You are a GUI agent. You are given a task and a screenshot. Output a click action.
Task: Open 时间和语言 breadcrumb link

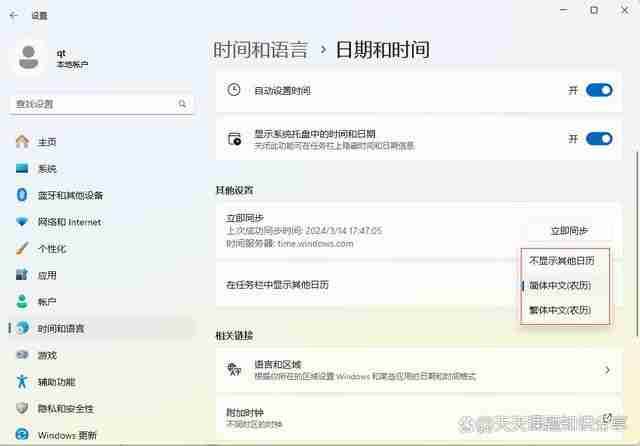coord(260,49)
